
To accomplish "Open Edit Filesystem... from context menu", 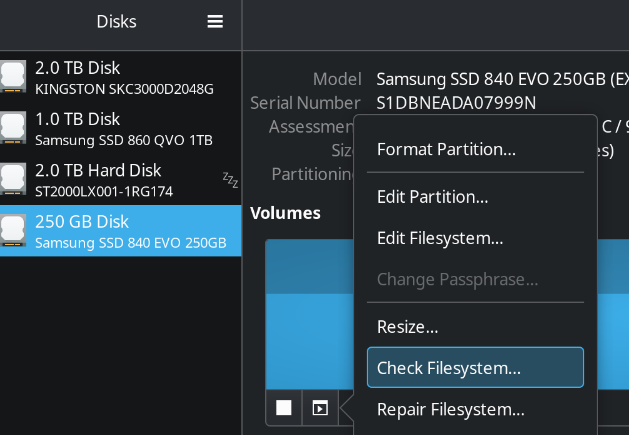I will pos(475,238).
